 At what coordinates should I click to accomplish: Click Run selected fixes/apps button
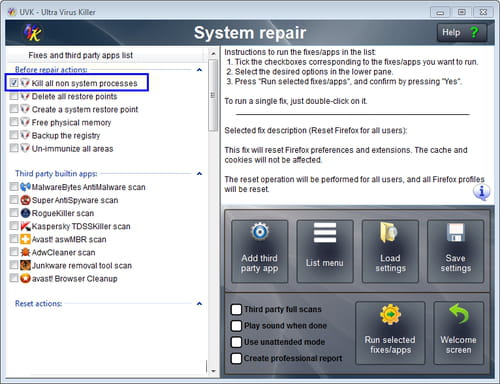pyautogui.click(x=390, y=333)
